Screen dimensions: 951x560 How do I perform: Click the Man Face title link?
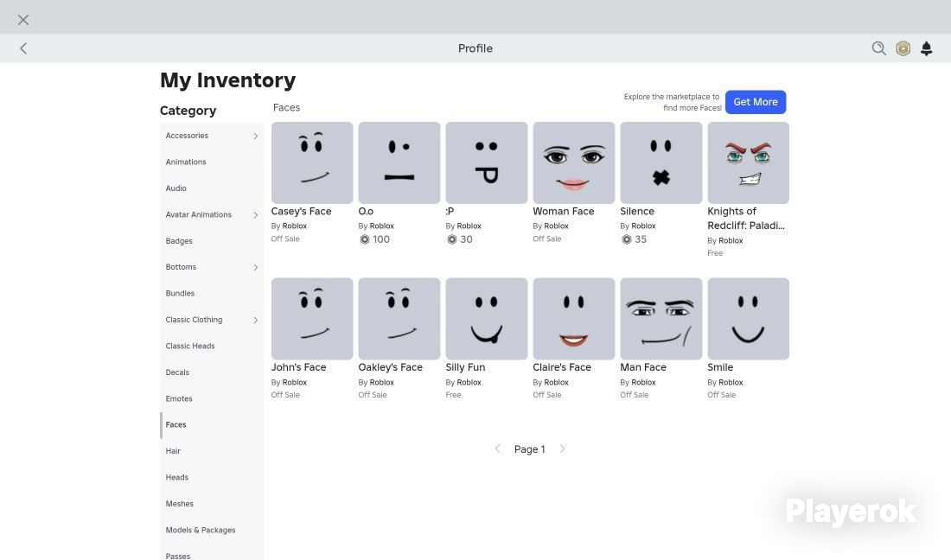(643, 367)
